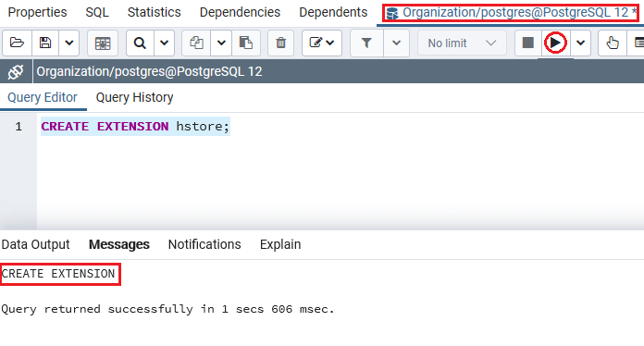
Task: Click the 'Query returned successfully' message text
Action: (x=168, y=309)
